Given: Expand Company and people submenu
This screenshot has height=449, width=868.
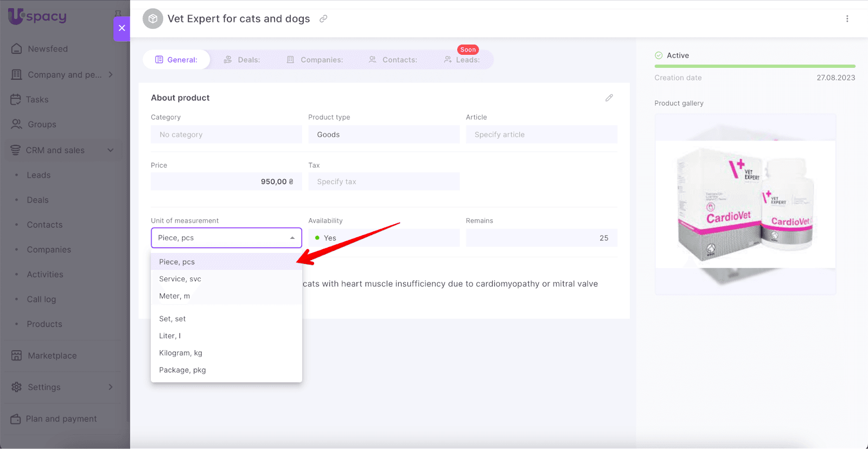Looking at the screenshot, I should (x=111, y=74).
